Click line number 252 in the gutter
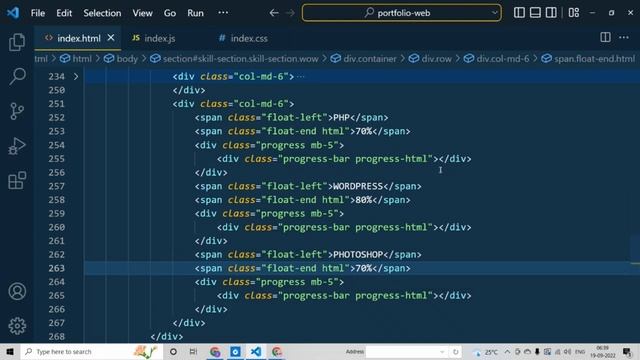 click(56, 118)
